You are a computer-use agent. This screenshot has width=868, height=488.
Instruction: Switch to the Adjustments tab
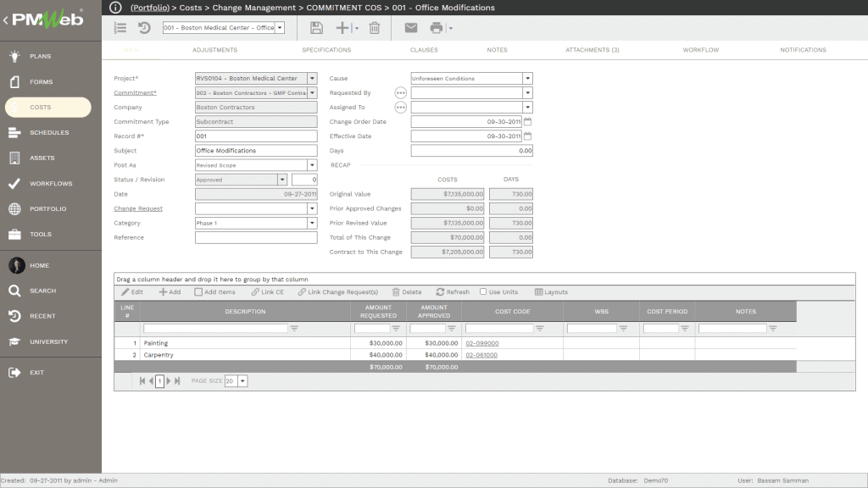(214, 50)
